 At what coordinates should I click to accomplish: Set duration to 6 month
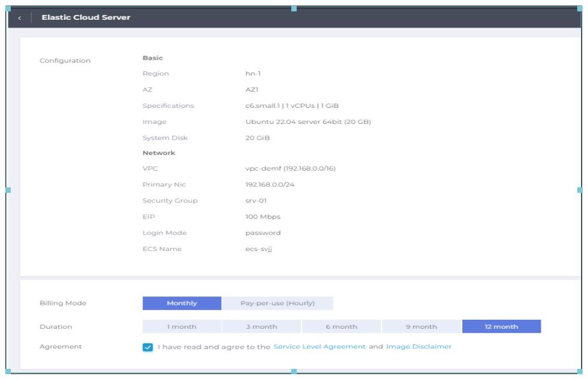tap(341, 327)
